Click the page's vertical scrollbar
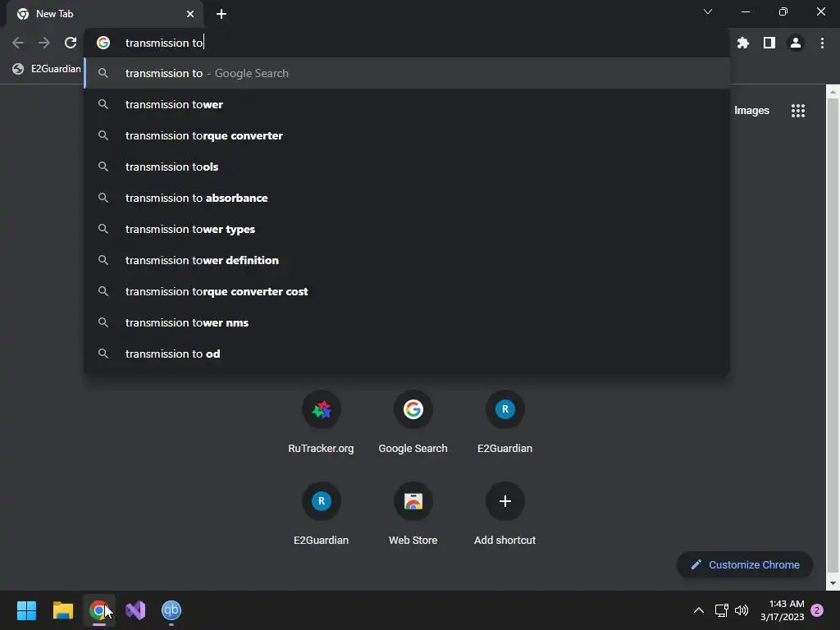Screen dimensions: 840x630 coord(833,337)
